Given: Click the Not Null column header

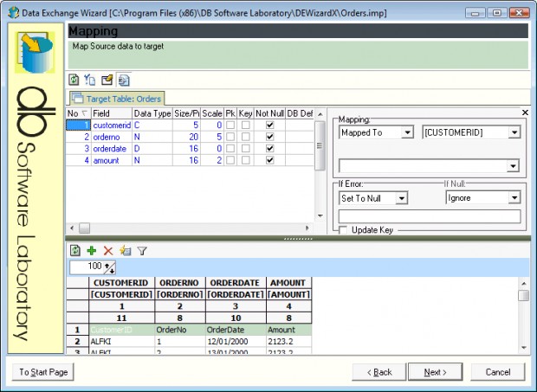Looking at the screenshot, I should 269,113.
